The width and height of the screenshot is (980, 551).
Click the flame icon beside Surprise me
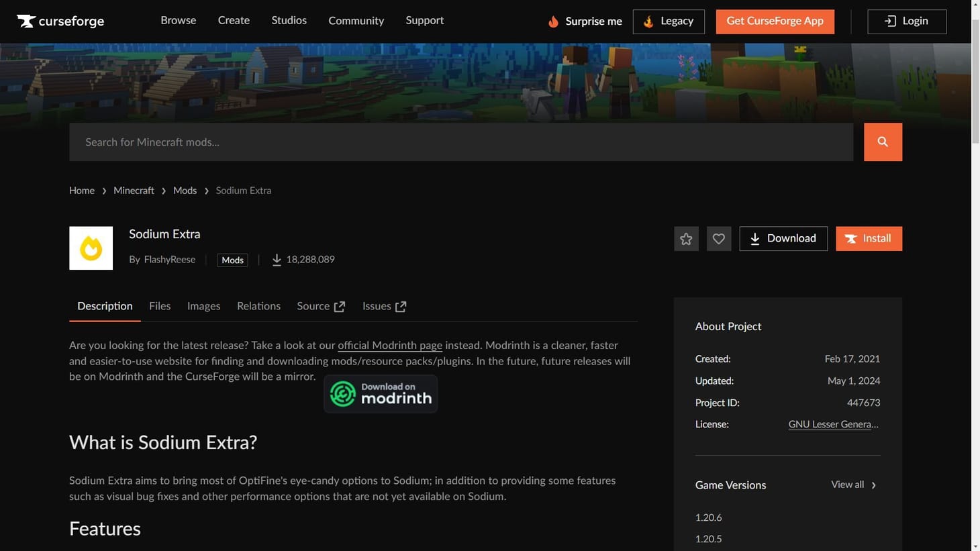tap(552, 21)
